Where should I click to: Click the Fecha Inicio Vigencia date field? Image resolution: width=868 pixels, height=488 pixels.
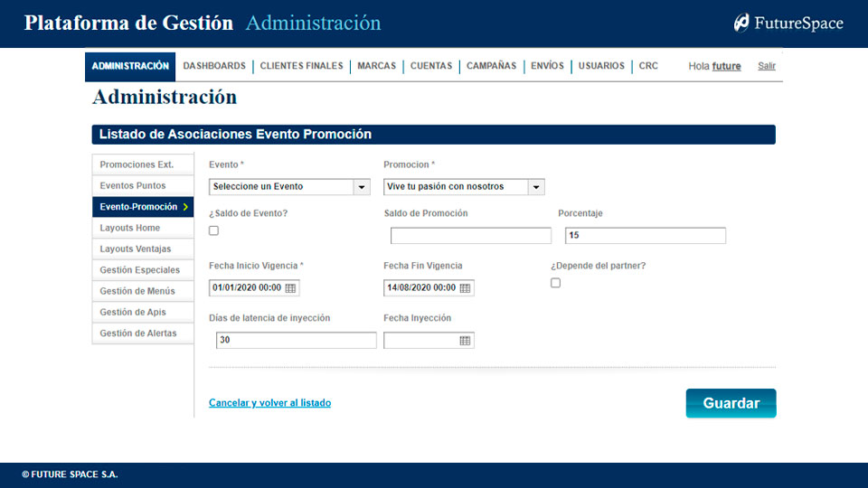tap(254, 287)
